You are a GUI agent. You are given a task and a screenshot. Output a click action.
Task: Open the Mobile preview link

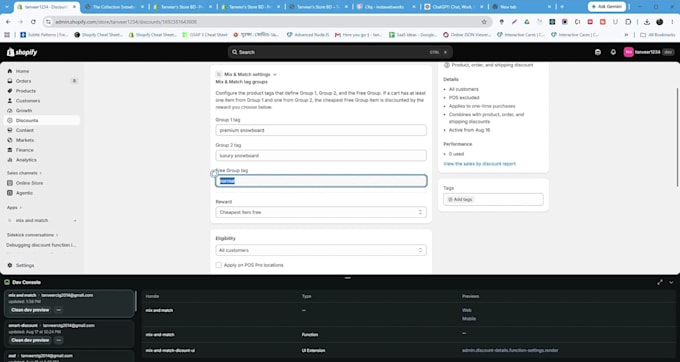point(469,319)
